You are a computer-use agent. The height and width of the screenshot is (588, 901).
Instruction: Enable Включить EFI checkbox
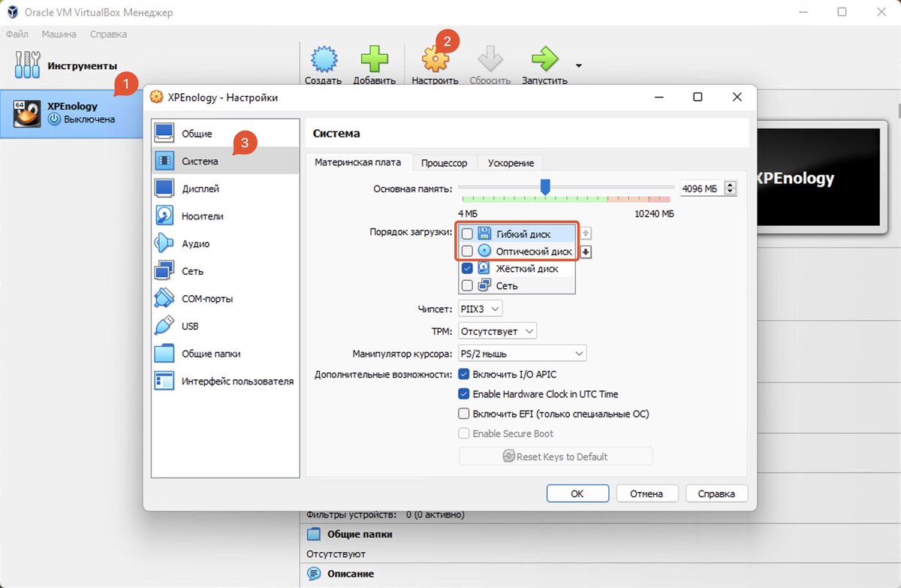pyautogui.click(x=464, y=414)
